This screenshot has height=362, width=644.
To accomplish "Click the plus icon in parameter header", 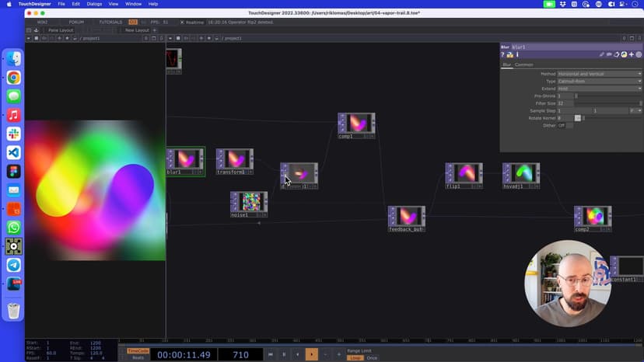I will (x=631, y=55).
